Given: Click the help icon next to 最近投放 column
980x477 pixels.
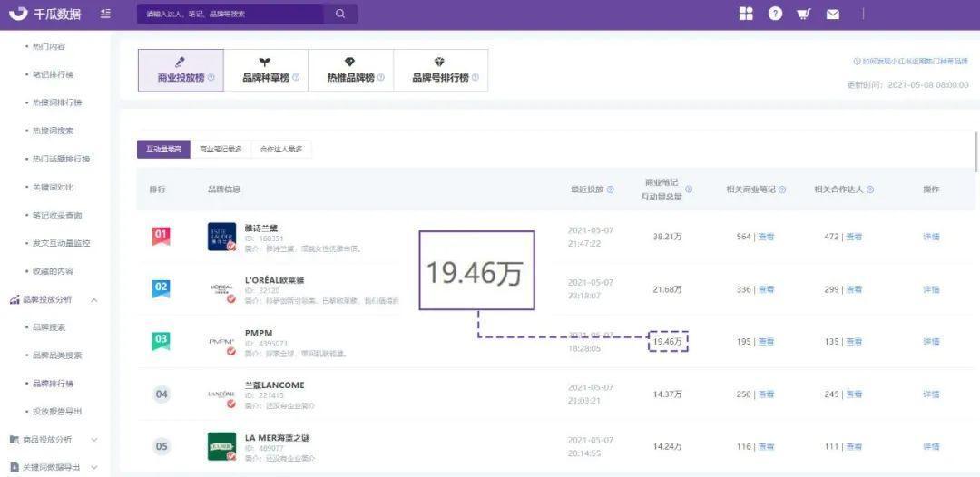Looking at the screenshot, I should point(610,190).
